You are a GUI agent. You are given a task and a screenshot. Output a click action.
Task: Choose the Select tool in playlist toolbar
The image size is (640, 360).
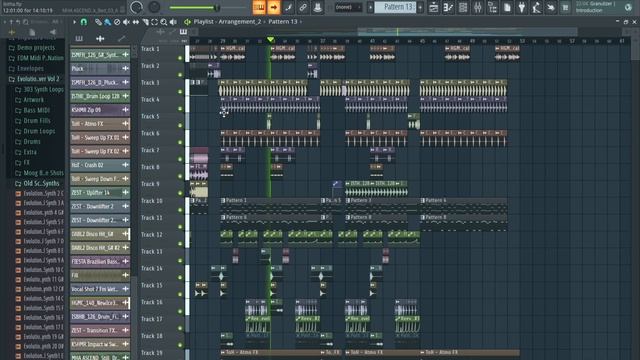155,22
